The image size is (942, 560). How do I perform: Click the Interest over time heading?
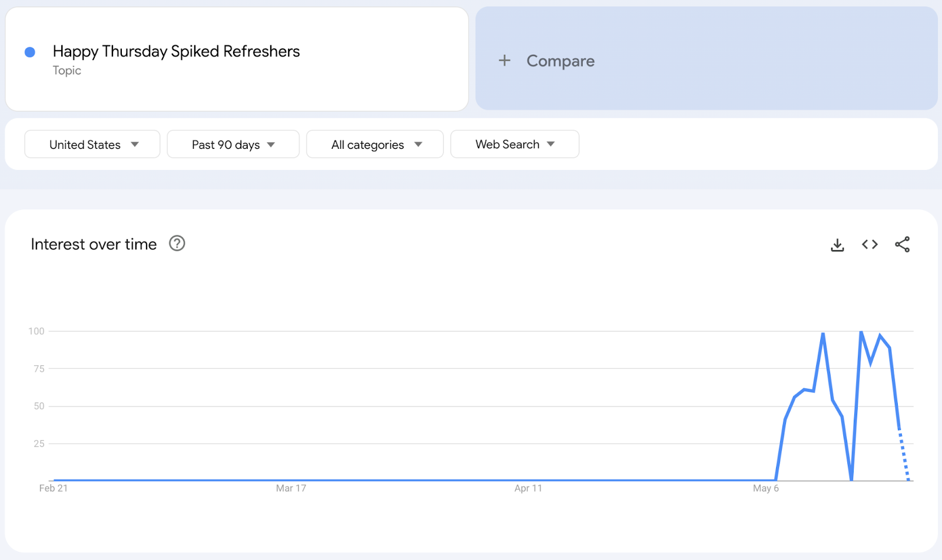[x=94, y=244]
